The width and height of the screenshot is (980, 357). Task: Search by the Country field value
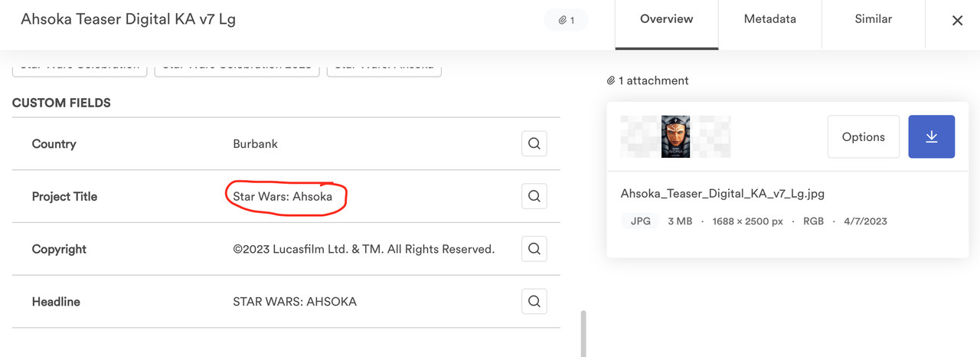[534, 143]
